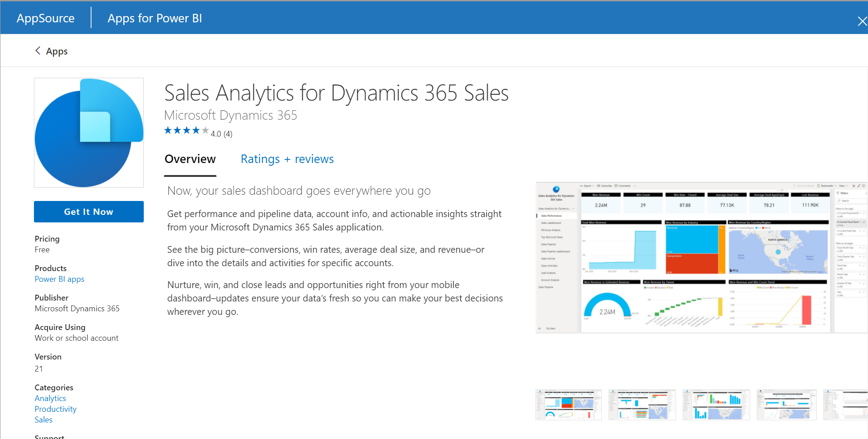Click the Sales Analytics for Dynamics 365 Sales title
Image resolution: width=868 pixels, height=439 pixels.
pos(336,93)
